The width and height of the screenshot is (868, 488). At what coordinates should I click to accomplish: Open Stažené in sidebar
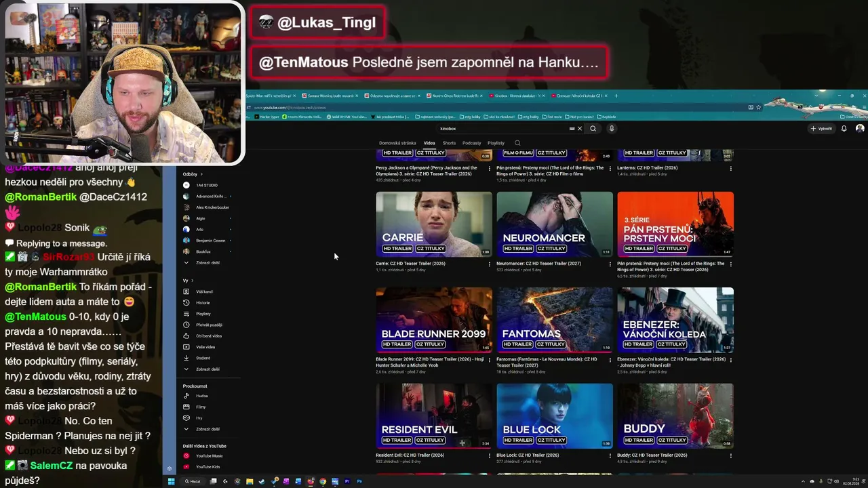click(x=203, y=358)
